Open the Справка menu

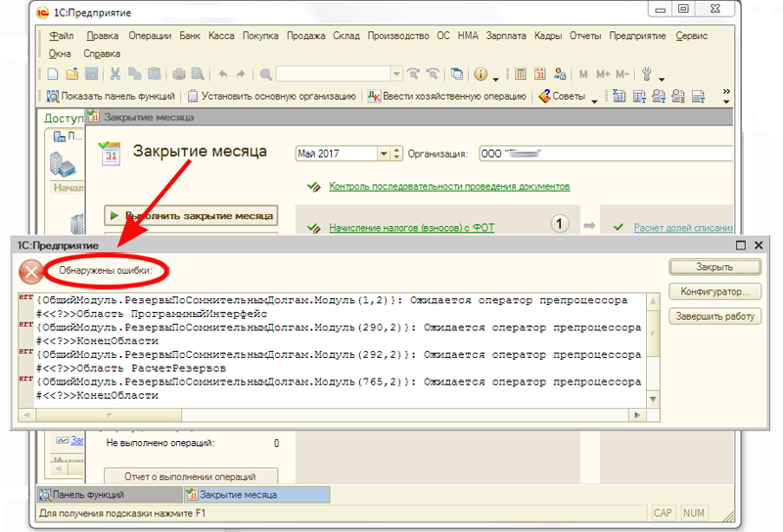(x=102, y=54)
